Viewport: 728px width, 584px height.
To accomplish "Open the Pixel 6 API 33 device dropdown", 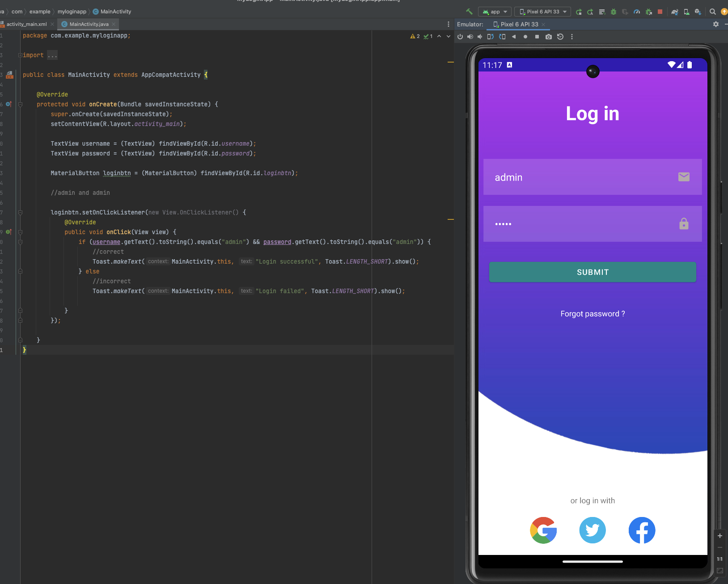I will (542, 11).
